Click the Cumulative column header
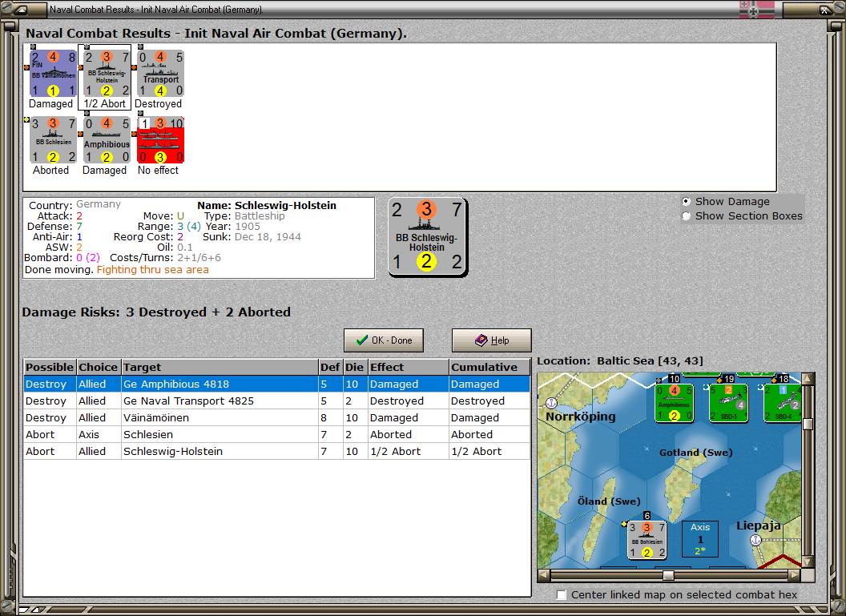The height and width of the screenshot is (616, 846). (x=489, y=367)
